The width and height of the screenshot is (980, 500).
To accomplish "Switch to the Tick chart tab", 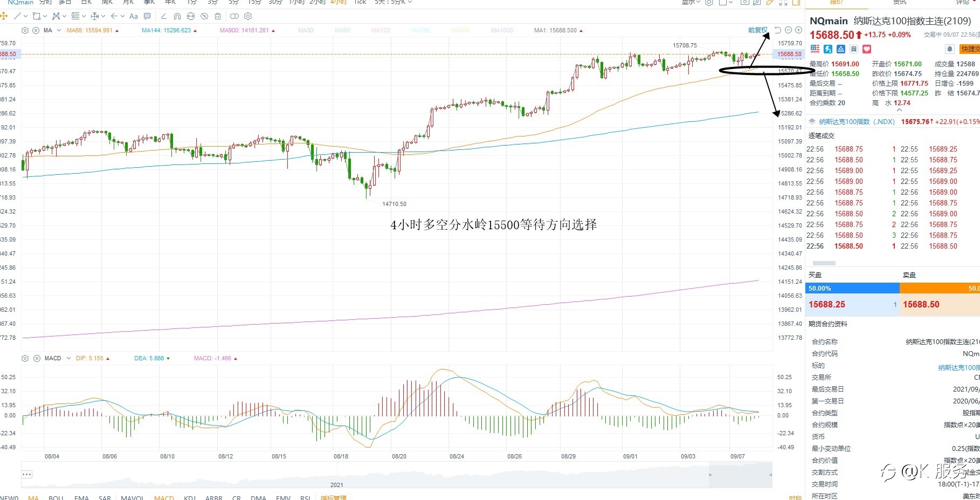I will tap(360, 2).
